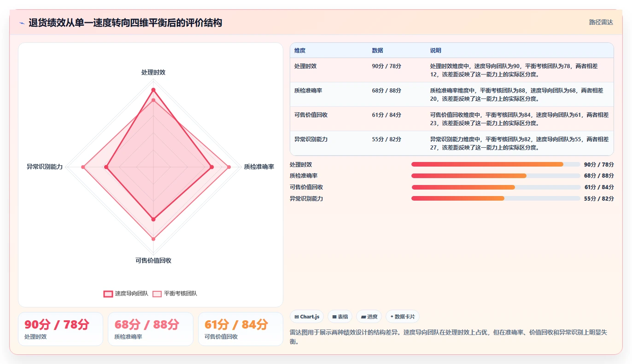Click the 异常识别能力 description text in table
The width and height of the screenshot is (632, 364).
click(x=520, y=143)
